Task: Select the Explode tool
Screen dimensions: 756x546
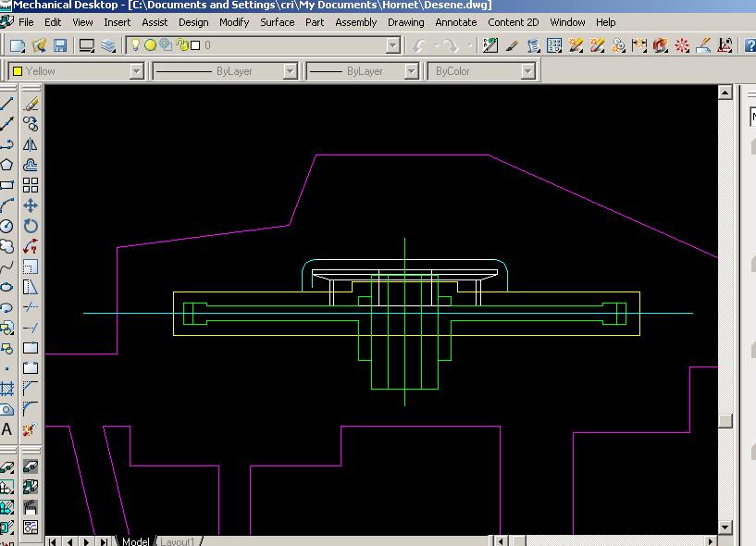Action: pos(31,429)
